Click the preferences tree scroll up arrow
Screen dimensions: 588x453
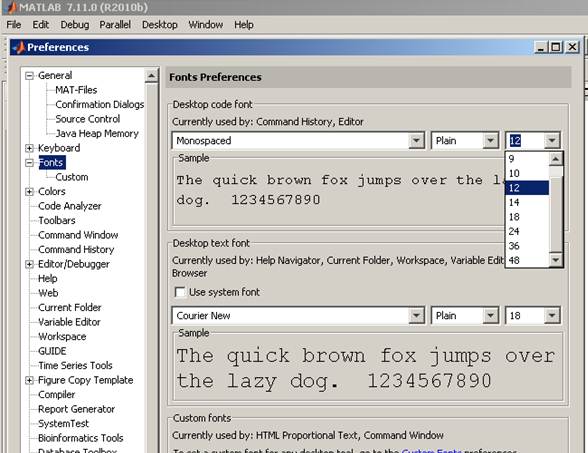click(151, 76)
